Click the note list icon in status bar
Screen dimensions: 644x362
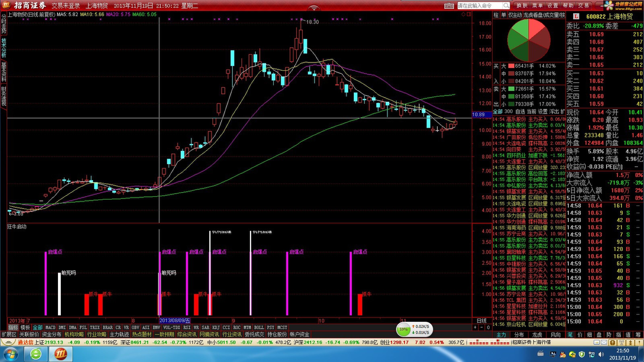[597, 342]
